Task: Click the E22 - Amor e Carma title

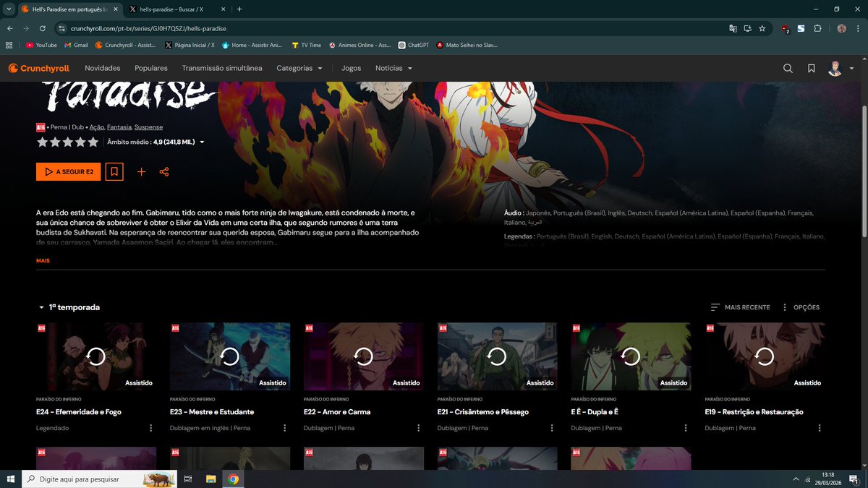Action: point(337,412)
